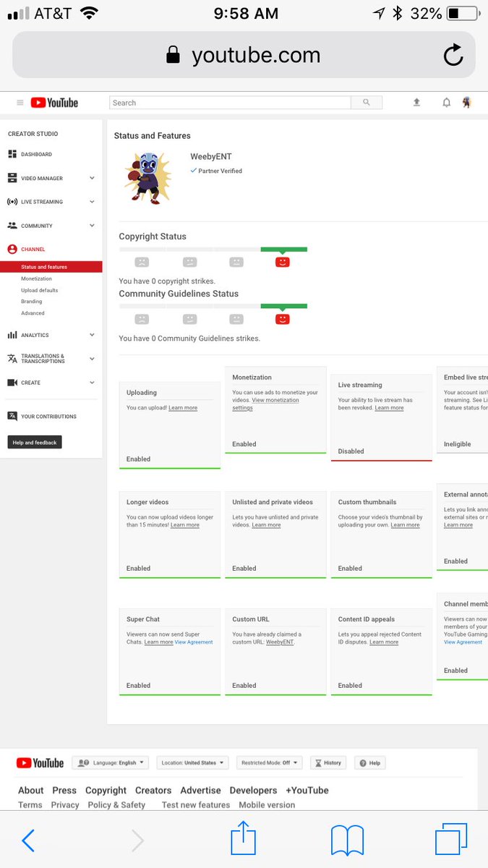Click the Community Guidelines progress bar
The image size is (488, 868).
(x=213, y=306)
